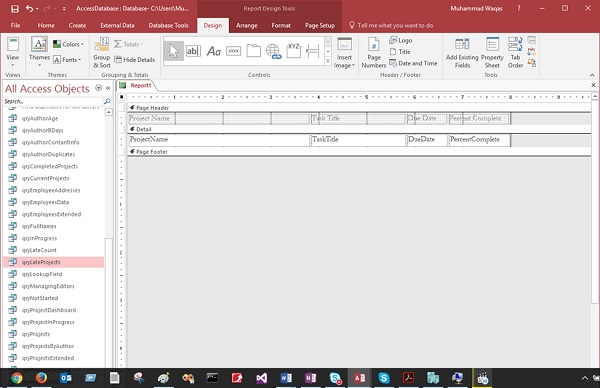Expand the Controls gallery More arrow
This screenshot has width=600, height=388.
(x=328, y=61)
